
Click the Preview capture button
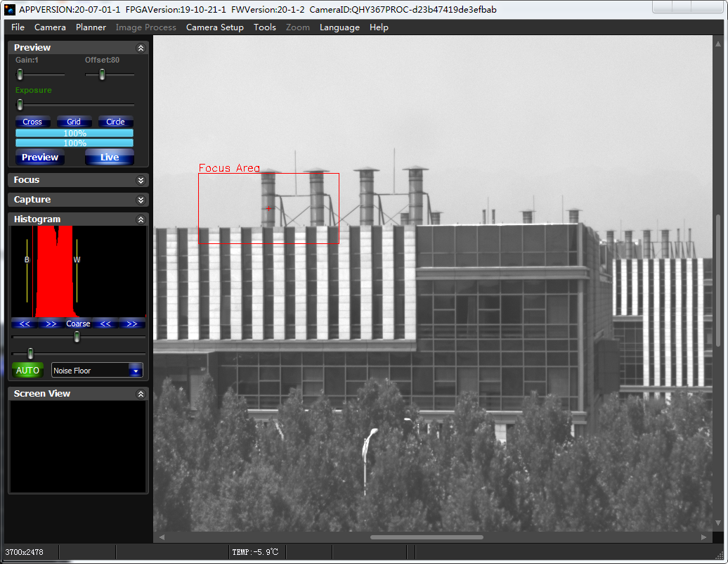(x=40, y=157)
